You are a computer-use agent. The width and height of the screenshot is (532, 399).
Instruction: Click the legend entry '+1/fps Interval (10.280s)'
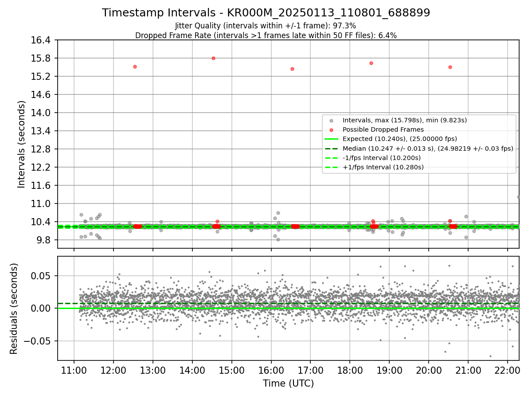click(383, 167)
